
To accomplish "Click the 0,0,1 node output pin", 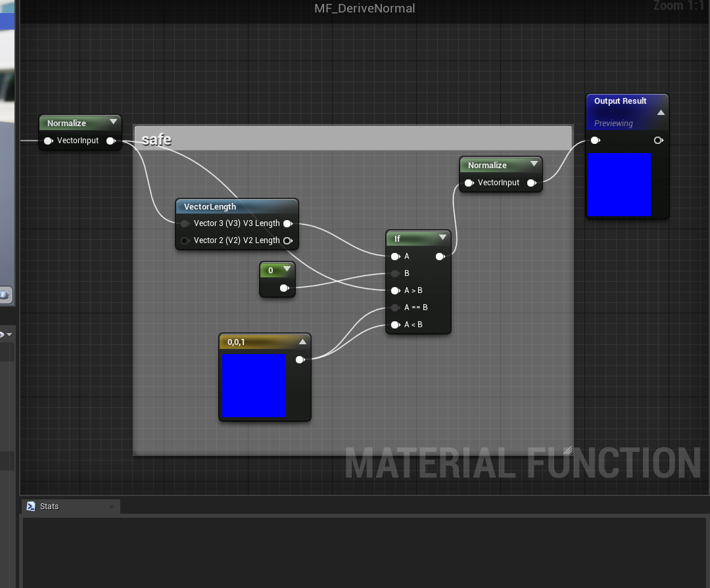I will click(300, 360).
